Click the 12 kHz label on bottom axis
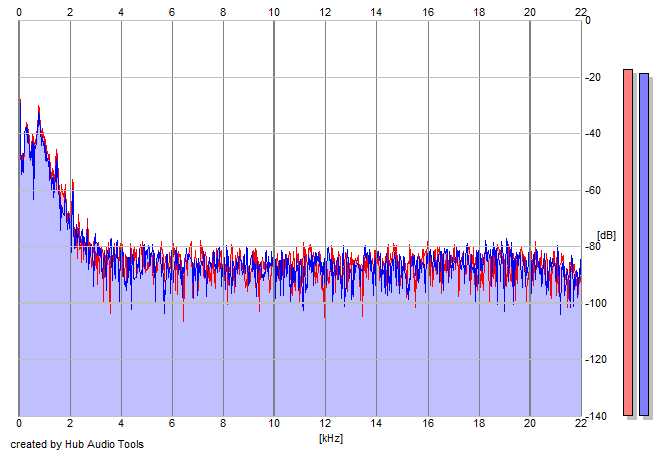Viewport: 663px width, 456px height. click(325, 423)
